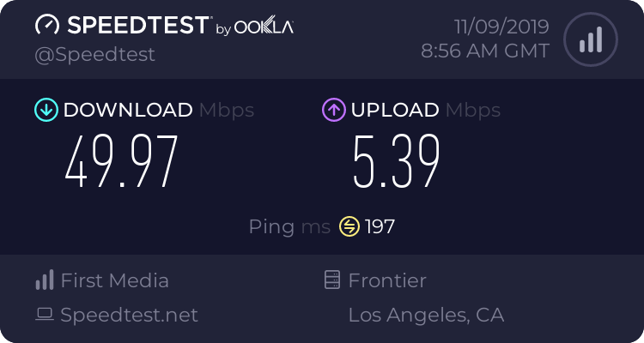Open the Speedtest.net link
This screenshot has width=644, height=343.
coord(129,315)
